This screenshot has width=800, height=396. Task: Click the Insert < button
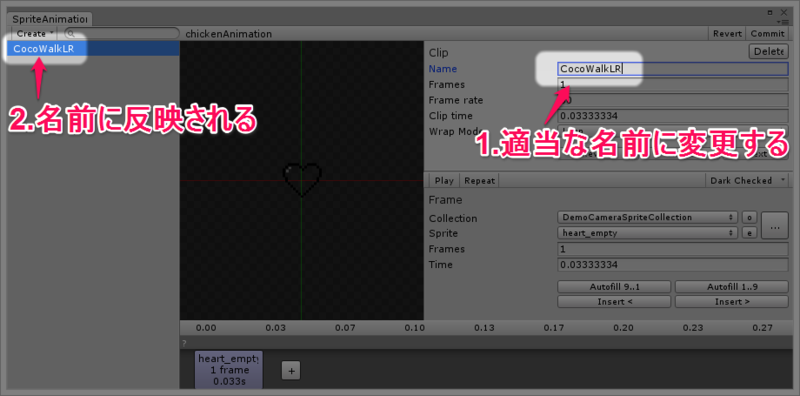pos(614,302)
